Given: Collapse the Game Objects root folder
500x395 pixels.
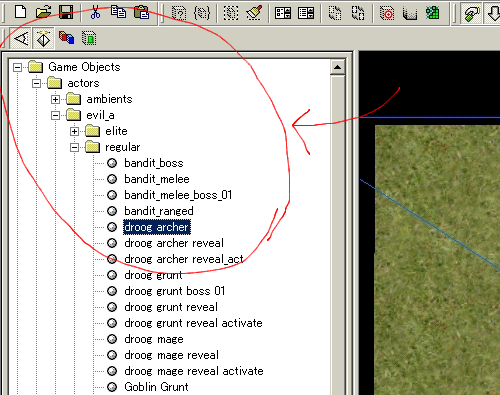Looking at the screenshot, I should tap(17, 67).
